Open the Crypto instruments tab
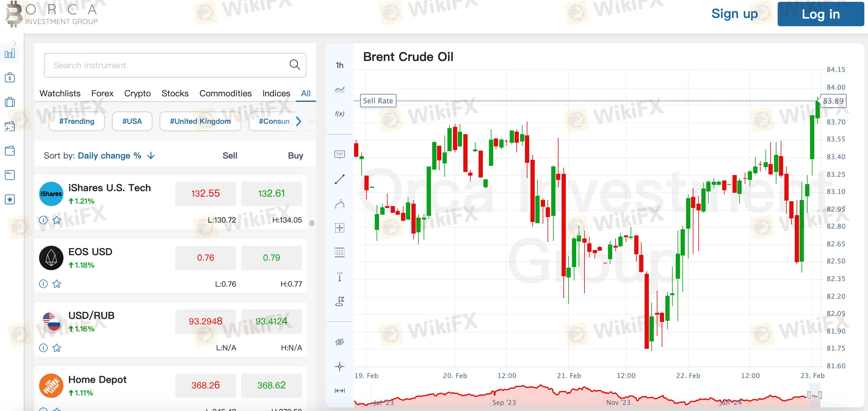Screen dimensions: 868x411 pos(137,93)
